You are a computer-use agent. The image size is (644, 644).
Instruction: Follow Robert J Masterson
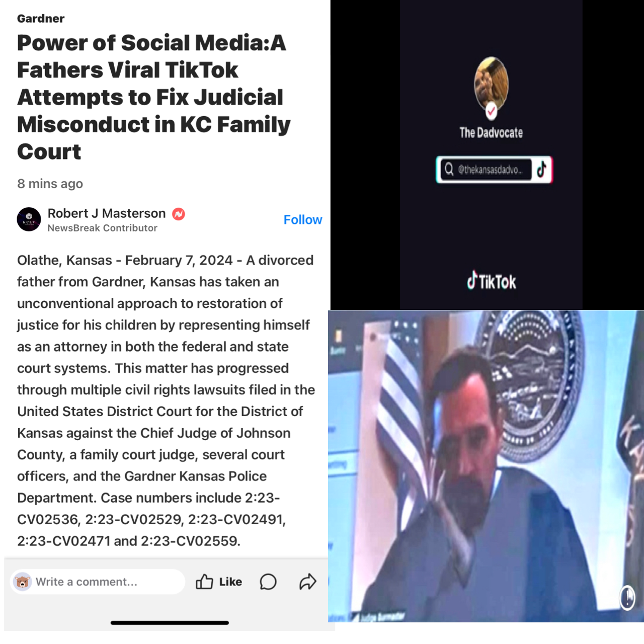click(303, 220)
